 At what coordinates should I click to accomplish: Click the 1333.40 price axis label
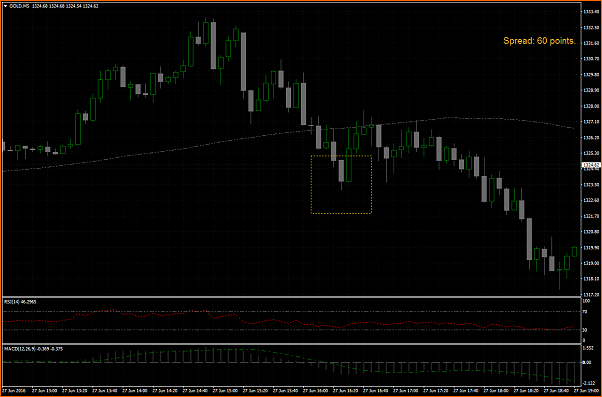pyautogui.click(x=591, y=12)
